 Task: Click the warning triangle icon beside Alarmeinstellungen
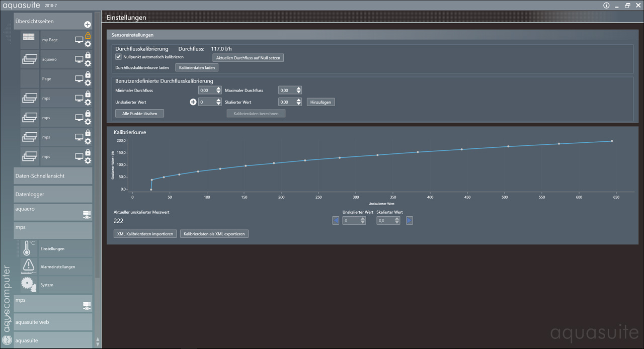[29, 266]
